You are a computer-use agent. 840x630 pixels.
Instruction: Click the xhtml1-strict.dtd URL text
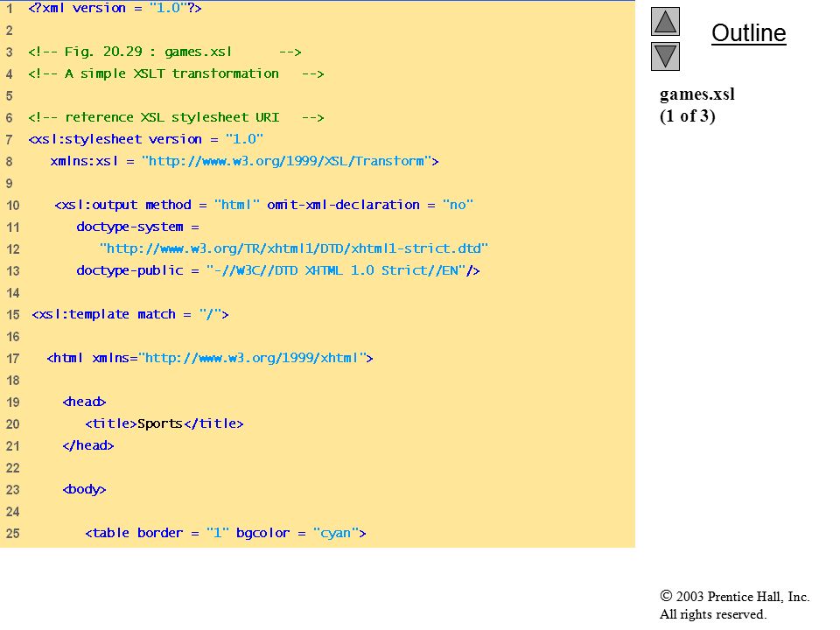(x=294, y=248)
